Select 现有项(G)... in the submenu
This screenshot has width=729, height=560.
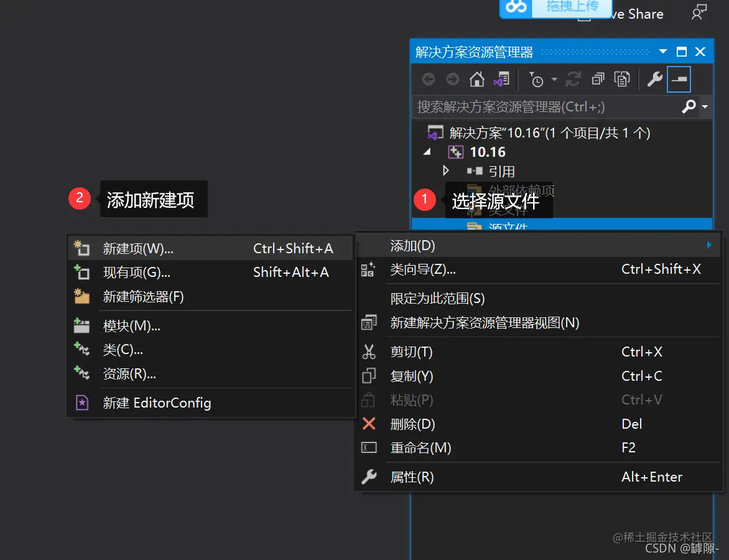click(x=211, y=272)
